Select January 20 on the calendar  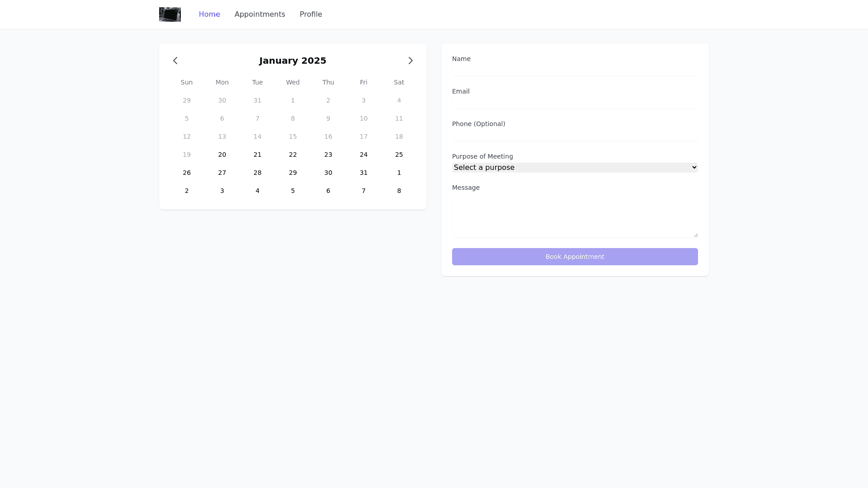click(222, 155)
